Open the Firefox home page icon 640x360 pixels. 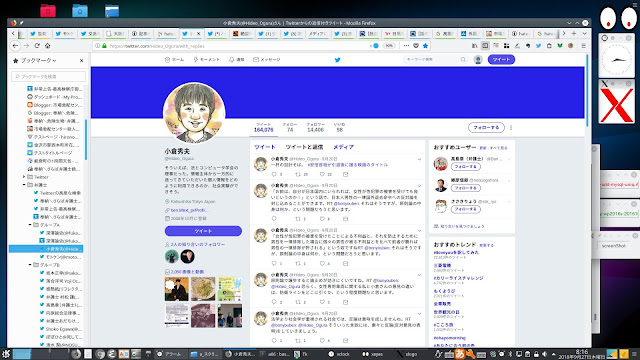(x=48, y=46)
